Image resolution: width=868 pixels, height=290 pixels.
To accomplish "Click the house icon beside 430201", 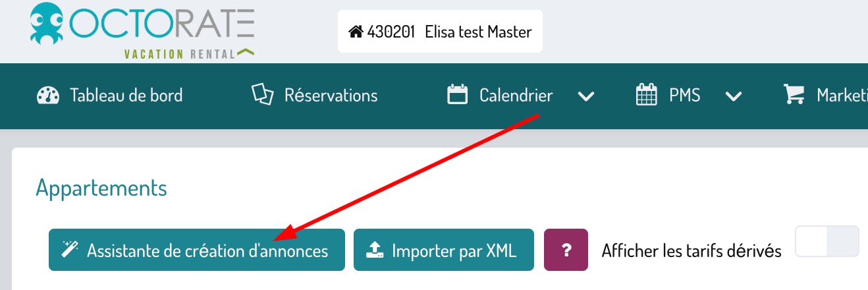I will point(356,32).
